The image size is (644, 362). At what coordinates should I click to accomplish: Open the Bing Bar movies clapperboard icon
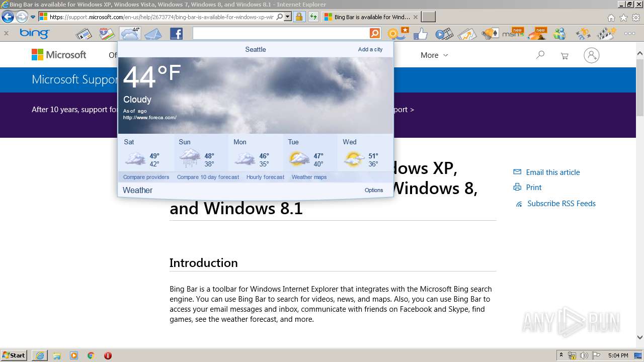607,34
